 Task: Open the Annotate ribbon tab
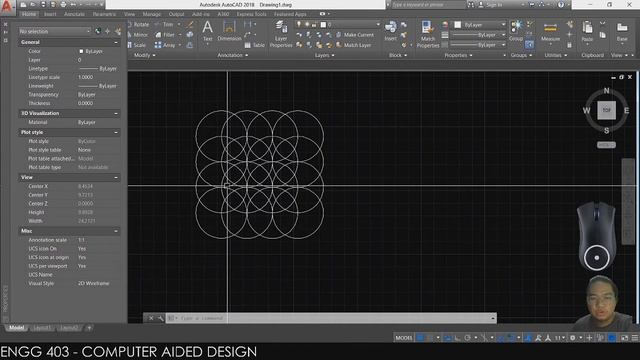(x=74, y=14)
